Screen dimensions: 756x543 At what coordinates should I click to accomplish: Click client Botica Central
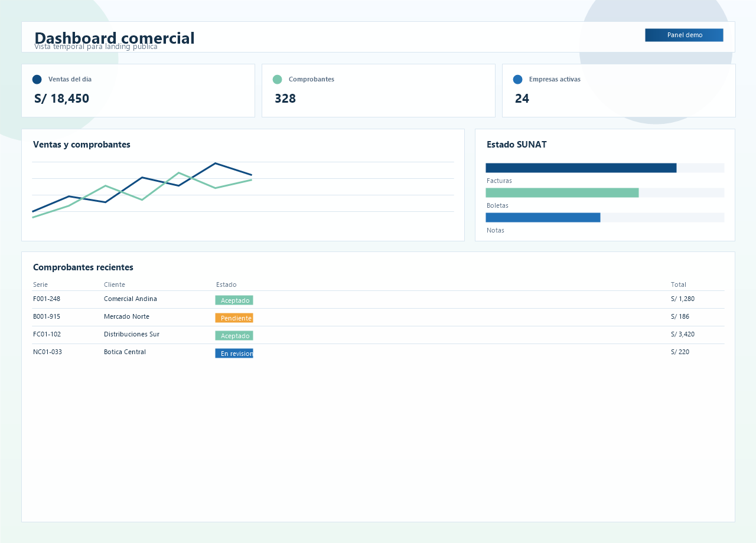click(x=125, y=352)
